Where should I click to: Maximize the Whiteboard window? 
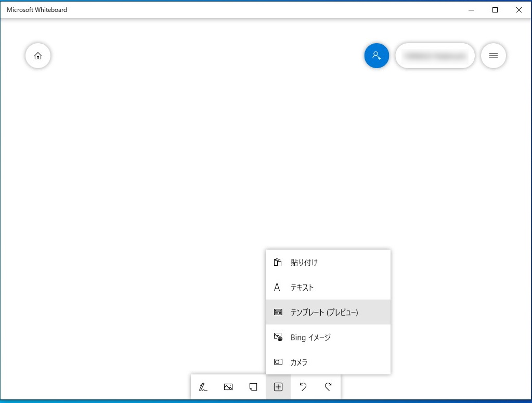point(495,9)
